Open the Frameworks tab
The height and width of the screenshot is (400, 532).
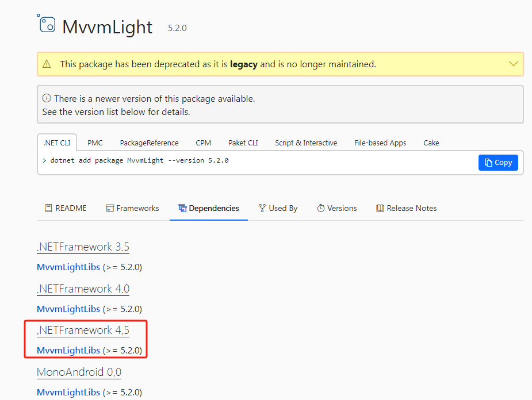(132, 208)
